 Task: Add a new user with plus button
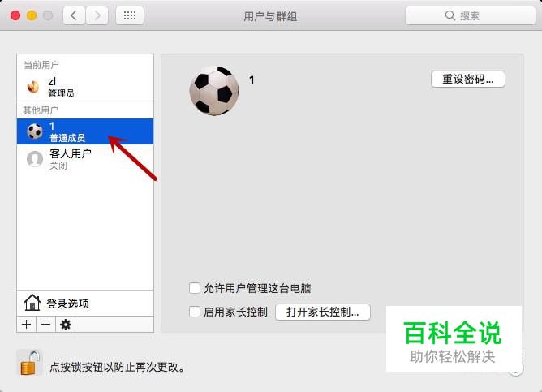click(26, 325)
